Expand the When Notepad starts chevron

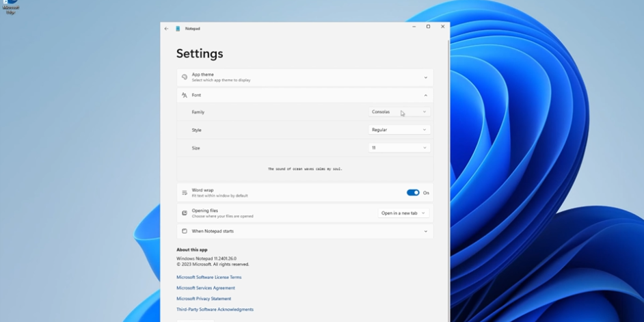[x=425, y=231]
